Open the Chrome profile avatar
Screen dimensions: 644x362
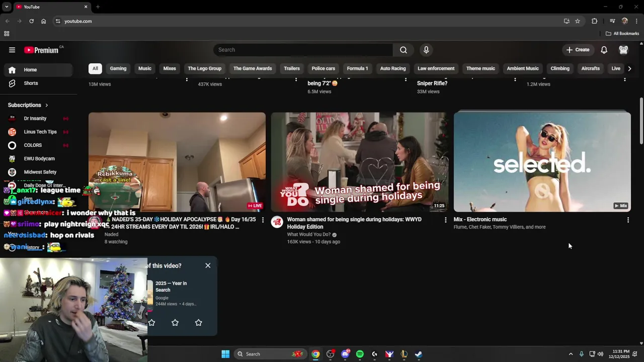625,21
